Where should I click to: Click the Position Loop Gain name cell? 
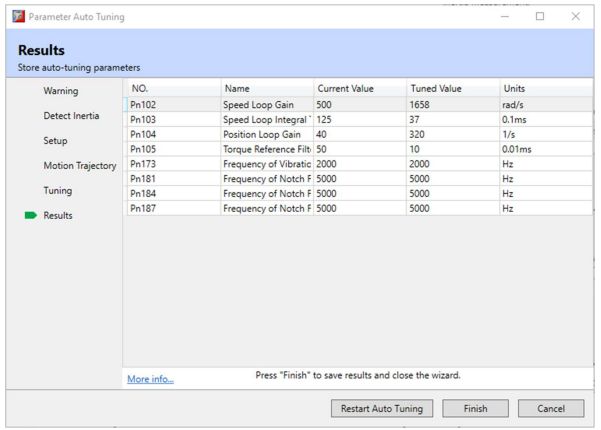coord(267,135)
